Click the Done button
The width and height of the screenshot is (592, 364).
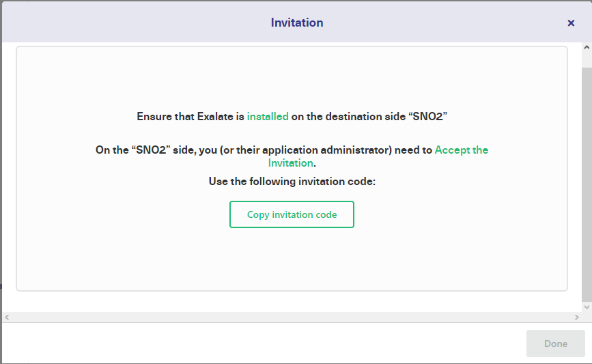(x=555, y=344)
